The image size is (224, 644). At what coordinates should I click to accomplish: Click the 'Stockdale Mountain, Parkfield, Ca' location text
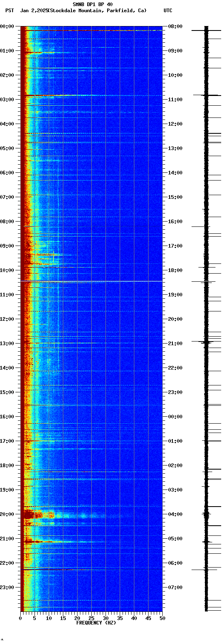point(97,11)
